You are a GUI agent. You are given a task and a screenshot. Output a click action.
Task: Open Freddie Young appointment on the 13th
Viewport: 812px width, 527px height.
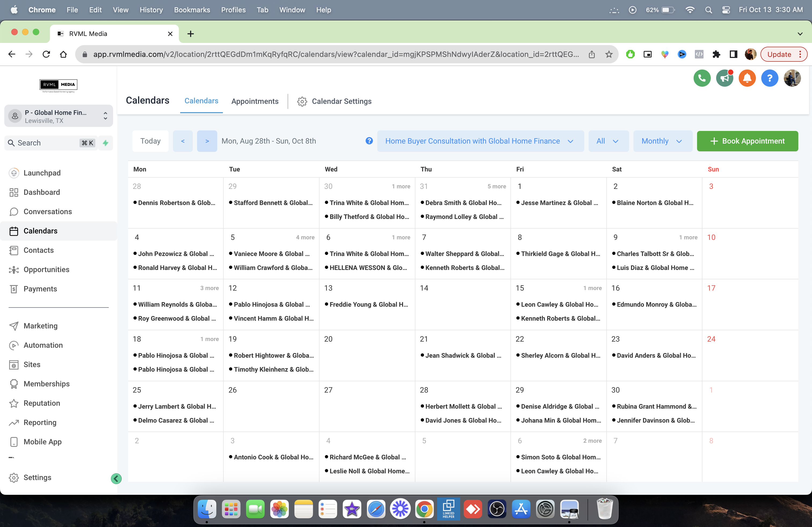(367, 304)
